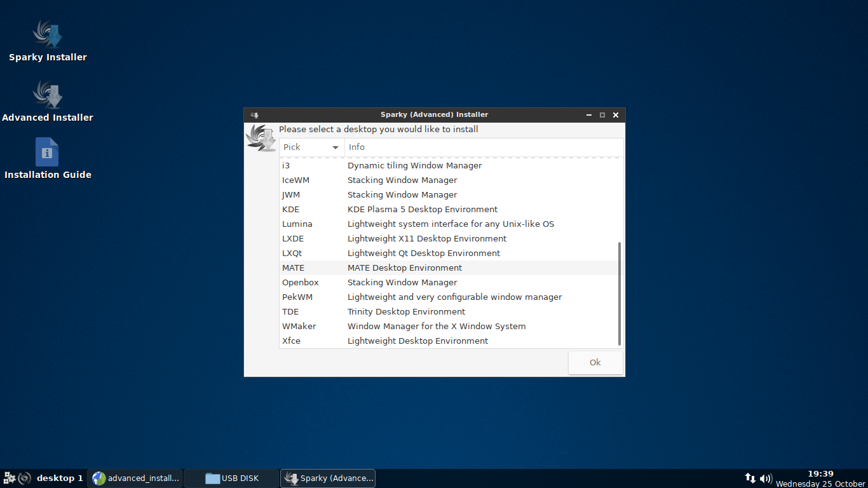Select the Openbox row

click(x=448, y=282)
